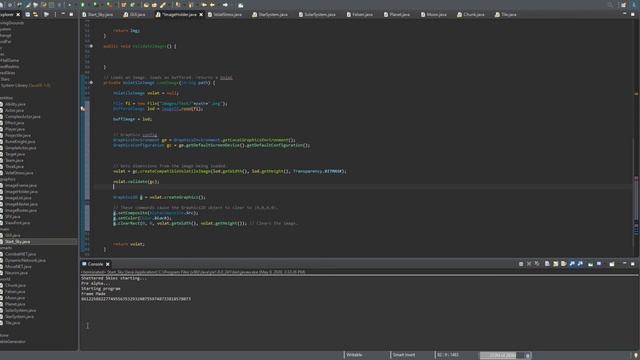The image size is (640, 360).
Task: Click Writable in the status bar
Action: click(354, 355)
